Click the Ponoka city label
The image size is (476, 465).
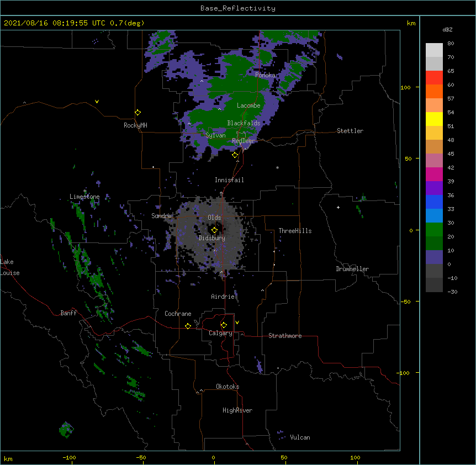coord(265,75)
